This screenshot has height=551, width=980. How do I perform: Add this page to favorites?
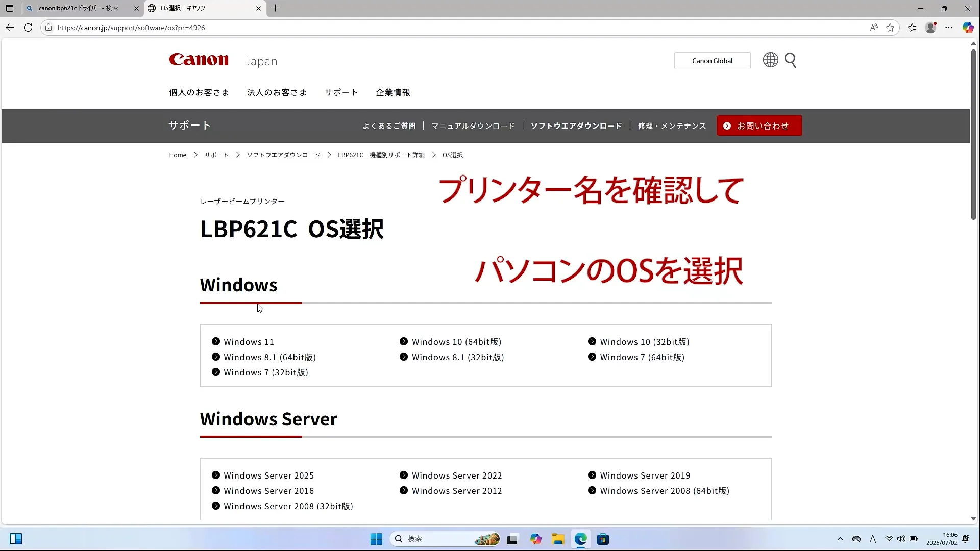pos(891,28)
